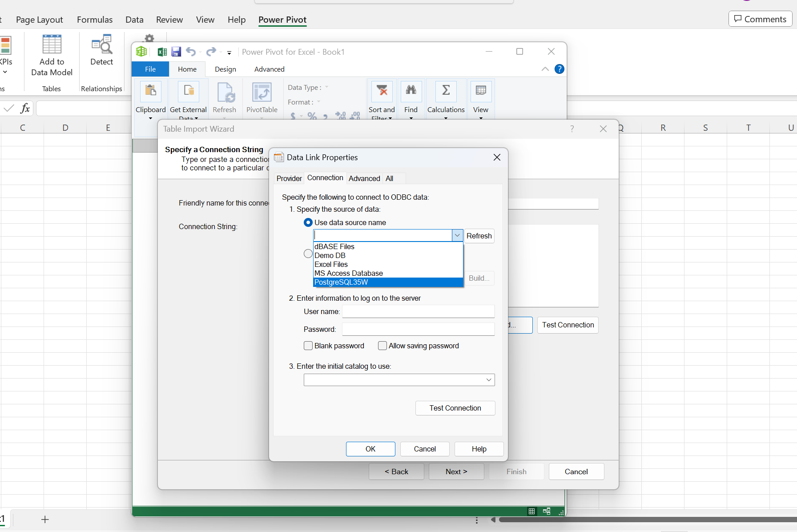Image resolution: width=797 pixels, height=532 pixels.
Task: Switch to the Provider tab
Action: [x=289, y=178]
